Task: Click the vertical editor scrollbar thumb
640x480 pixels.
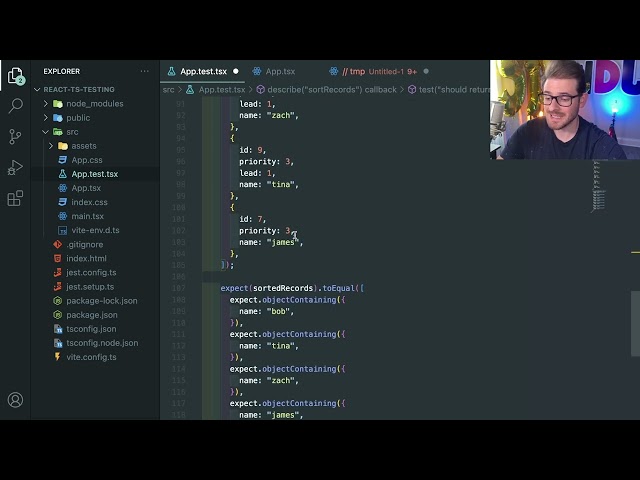Action: pyautogui.click(x=636, y=324)
